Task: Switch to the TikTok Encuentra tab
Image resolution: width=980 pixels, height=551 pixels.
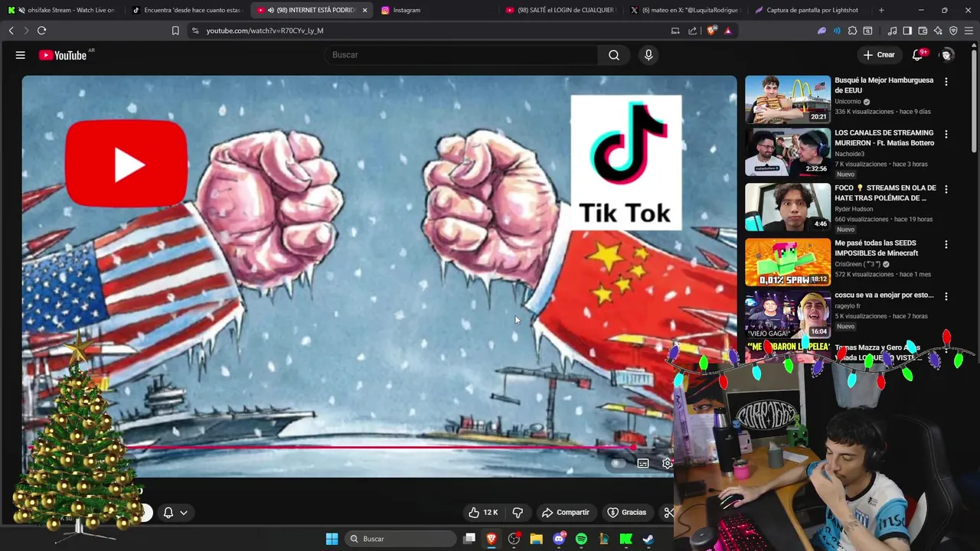Action: 186,10
